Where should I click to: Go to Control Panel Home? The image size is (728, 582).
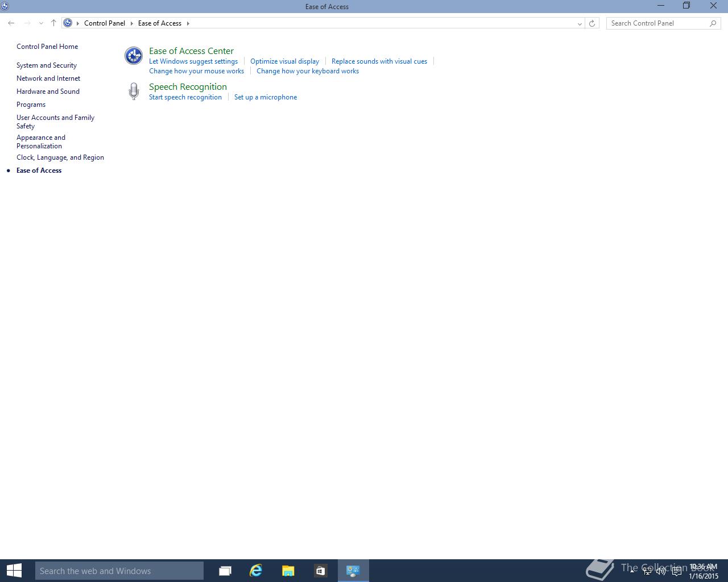(47, 47)
